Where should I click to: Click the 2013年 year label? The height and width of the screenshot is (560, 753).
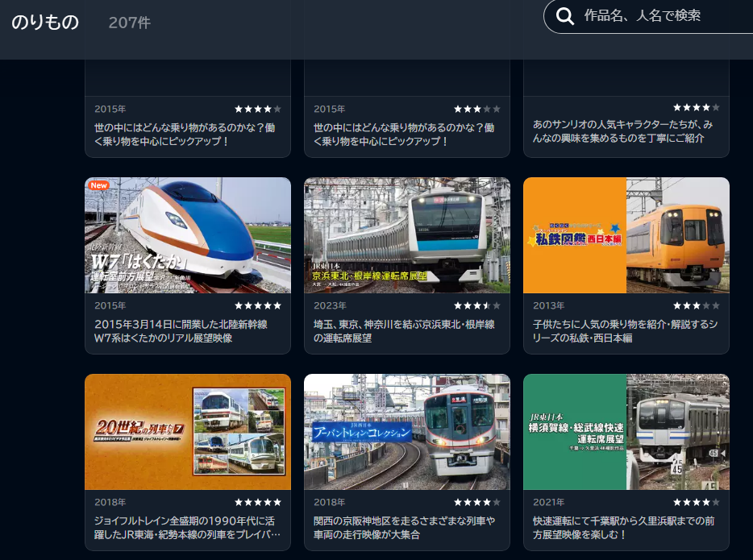click(549, 305)
